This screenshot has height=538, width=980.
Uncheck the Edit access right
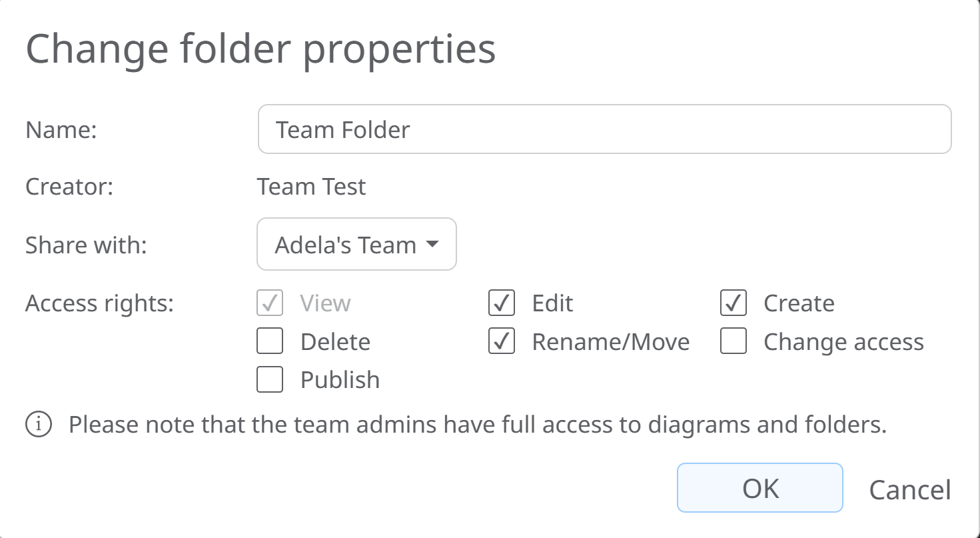point(502,303)
